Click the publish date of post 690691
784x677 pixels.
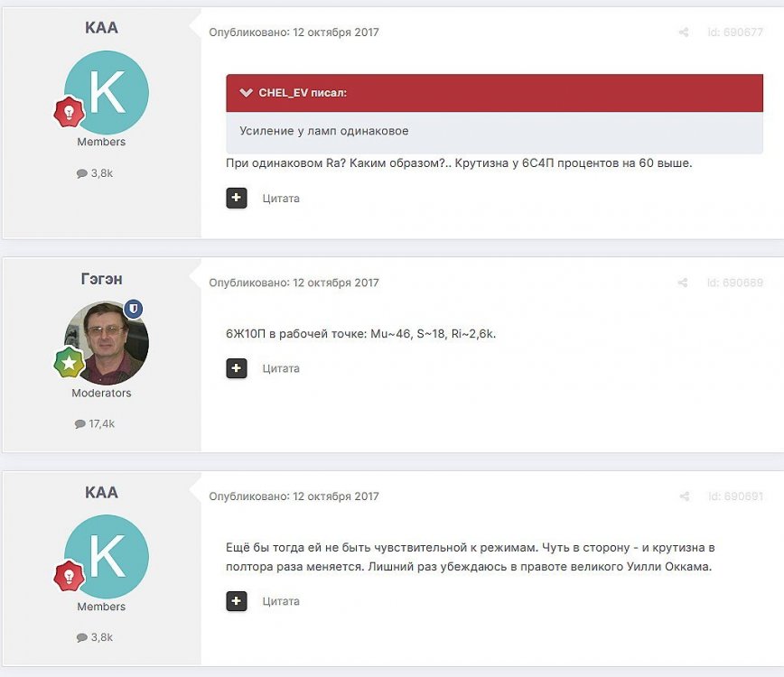(x=336, y=496)
